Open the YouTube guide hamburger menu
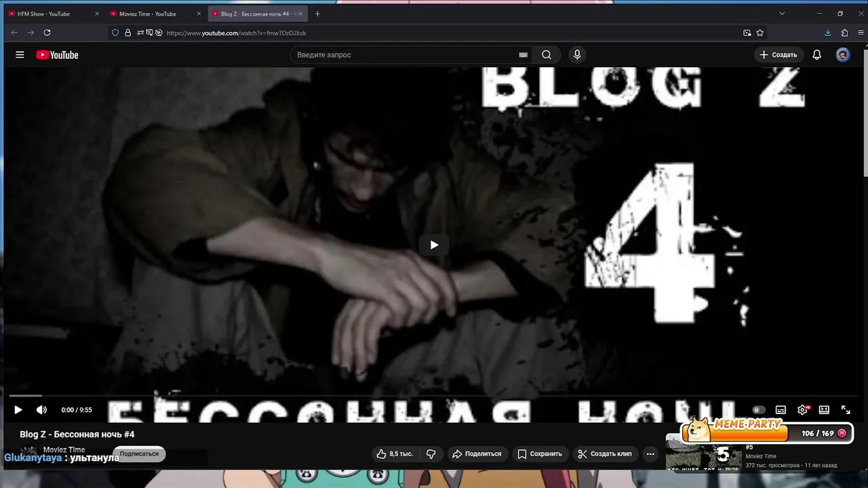 pyautogui.click(x=20, y=55)
